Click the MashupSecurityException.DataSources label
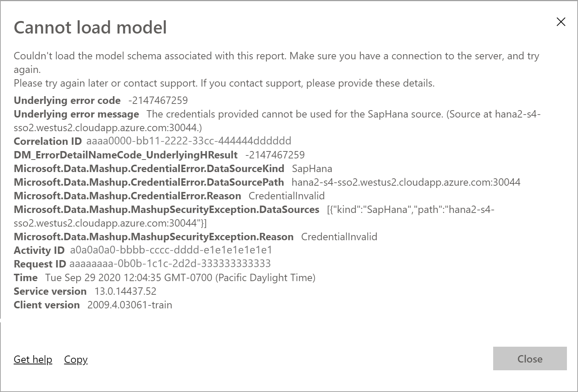 click(166, 209)
